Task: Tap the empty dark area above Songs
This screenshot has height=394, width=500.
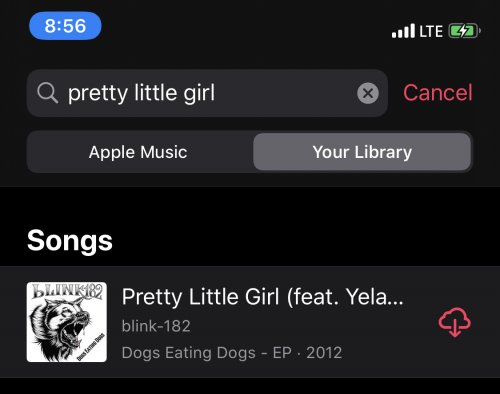Action: (250, 205)
